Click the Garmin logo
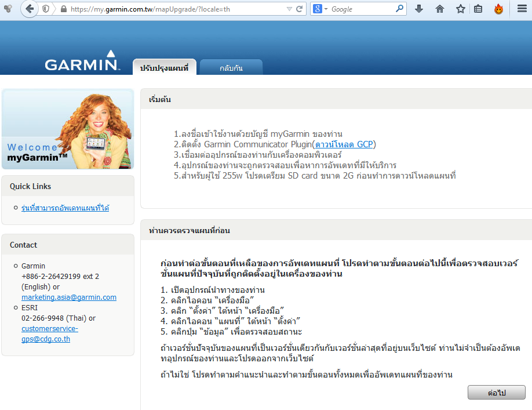 coord(82,61)
